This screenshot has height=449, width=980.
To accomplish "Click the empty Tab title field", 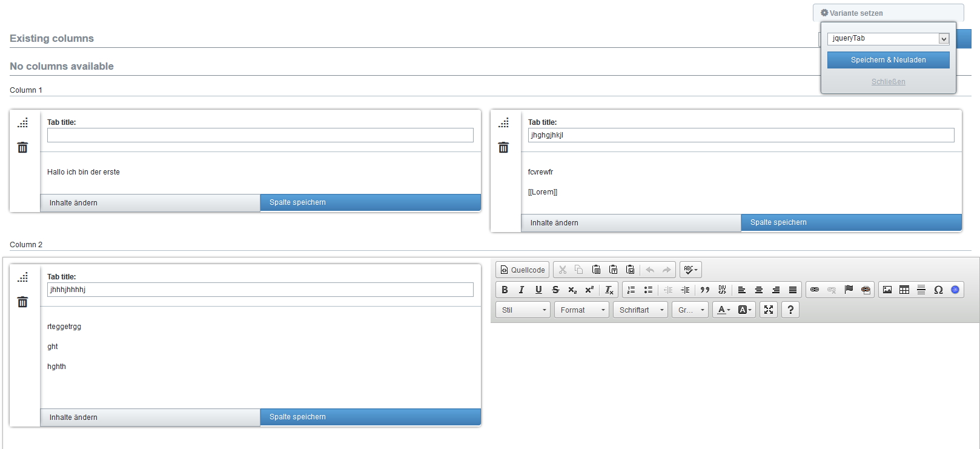I will pos(260,135).
